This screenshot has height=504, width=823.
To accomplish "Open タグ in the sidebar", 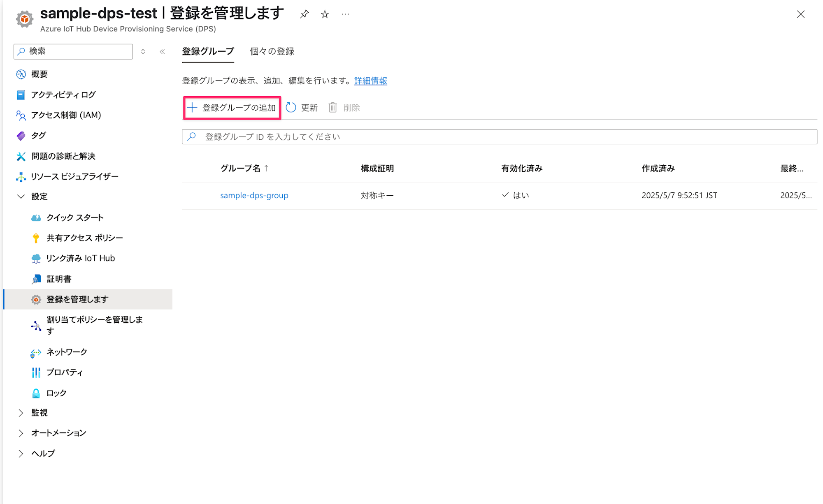I will click(x=38, y=136).
